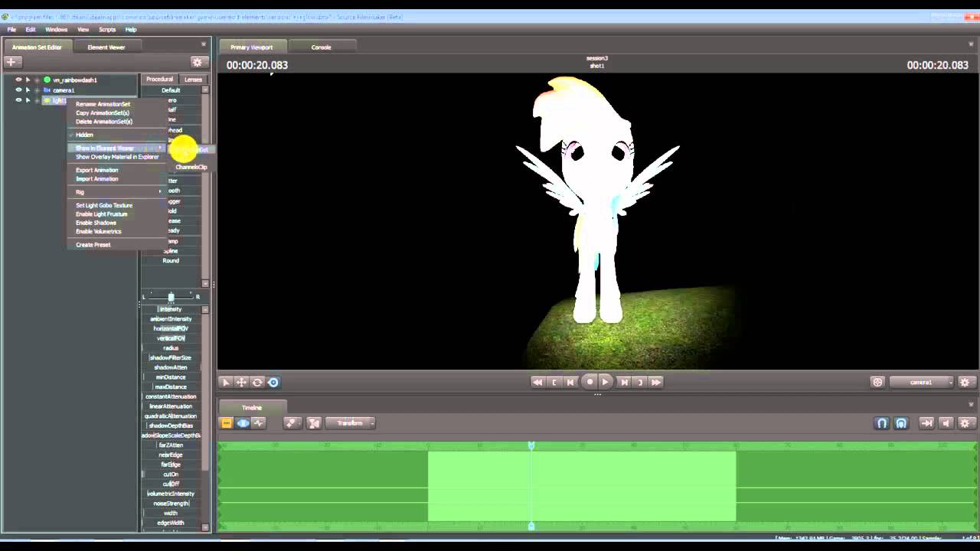Step back one frame
This screenshot has height=551, width=980.
[570, 382]
